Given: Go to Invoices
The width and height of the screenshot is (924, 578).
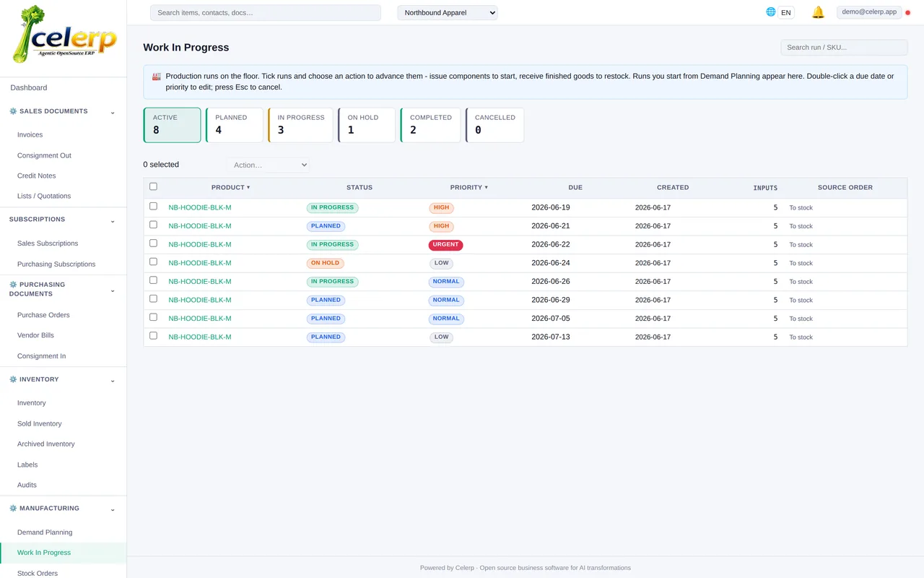Looking at the screenshot, I should [x=30, y=134].
